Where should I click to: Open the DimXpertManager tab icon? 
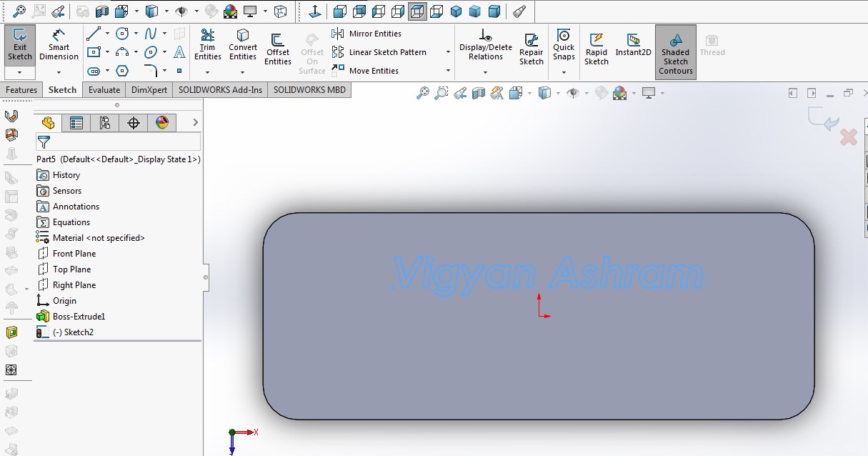[x=134, y=123]
